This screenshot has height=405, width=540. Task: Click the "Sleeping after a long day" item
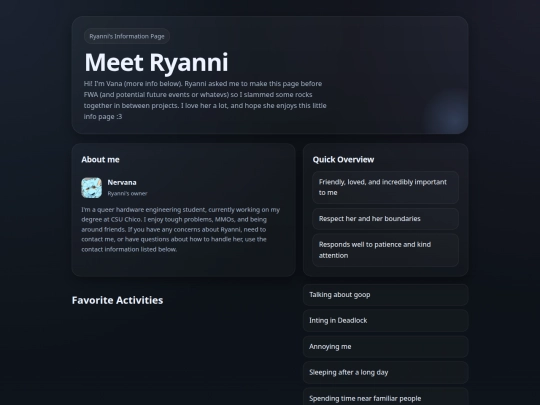(385, 373)
